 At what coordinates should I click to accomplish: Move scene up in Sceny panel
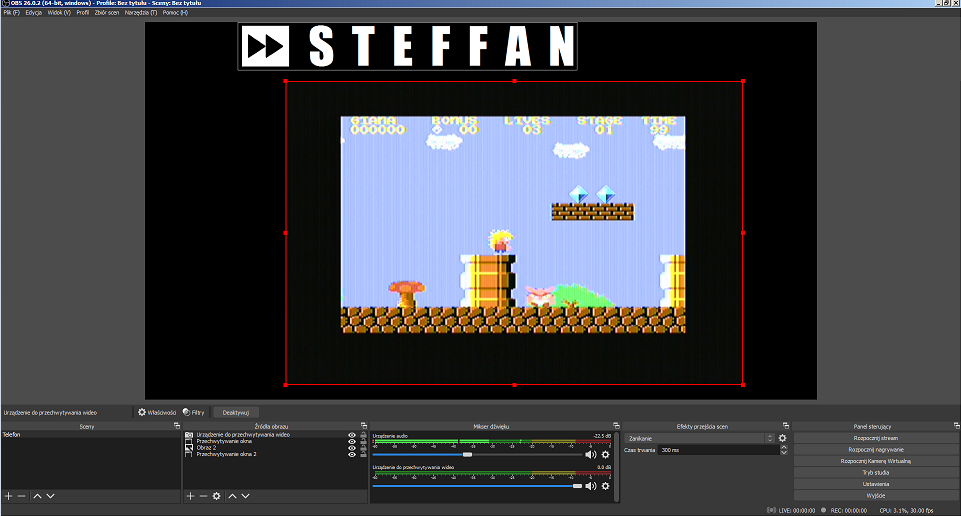tap(37, 496)
